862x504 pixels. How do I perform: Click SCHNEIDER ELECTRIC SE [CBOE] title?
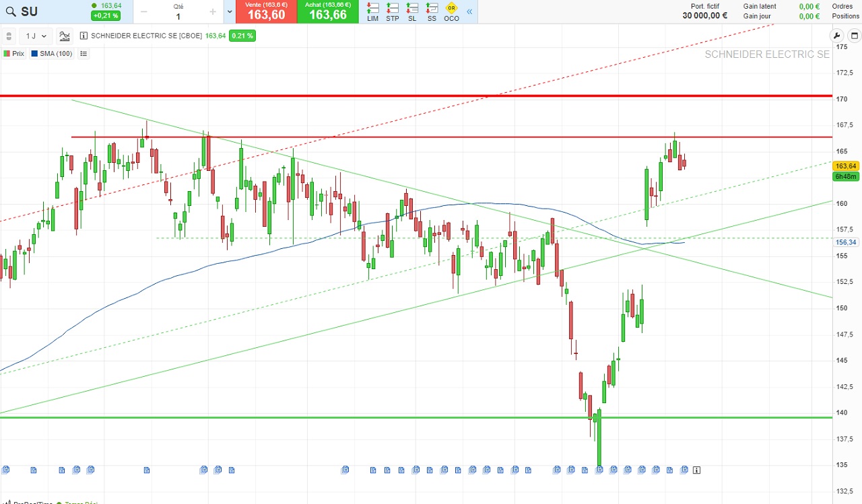tap(146, 36)
